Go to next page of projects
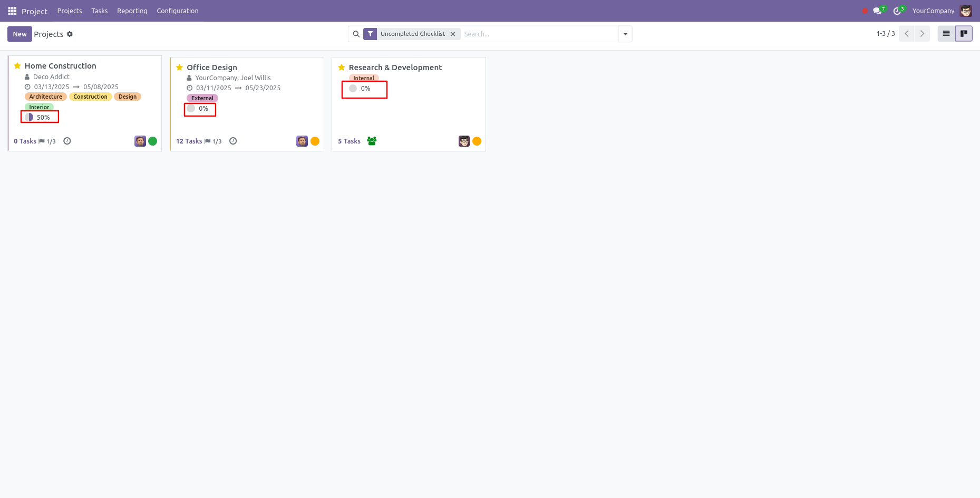Screen dimensions: 980x498 (x=922, y=34)
